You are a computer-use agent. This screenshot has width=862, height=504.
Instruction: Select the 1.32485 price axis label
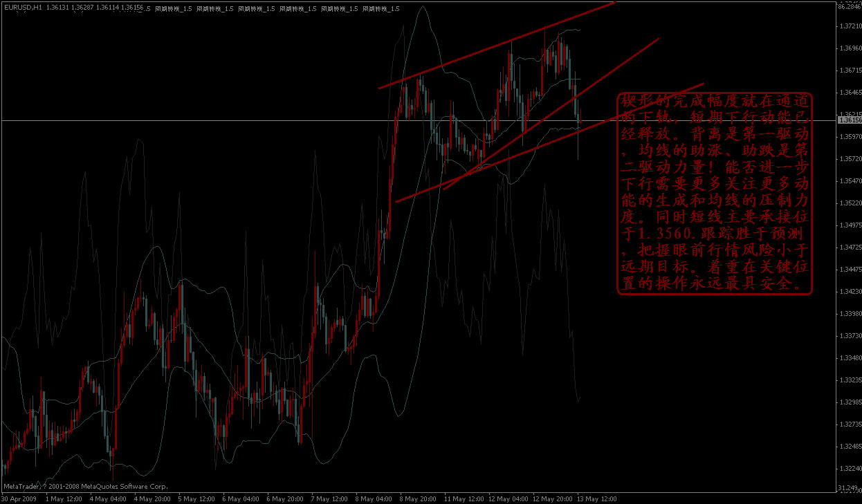(850, 447)
